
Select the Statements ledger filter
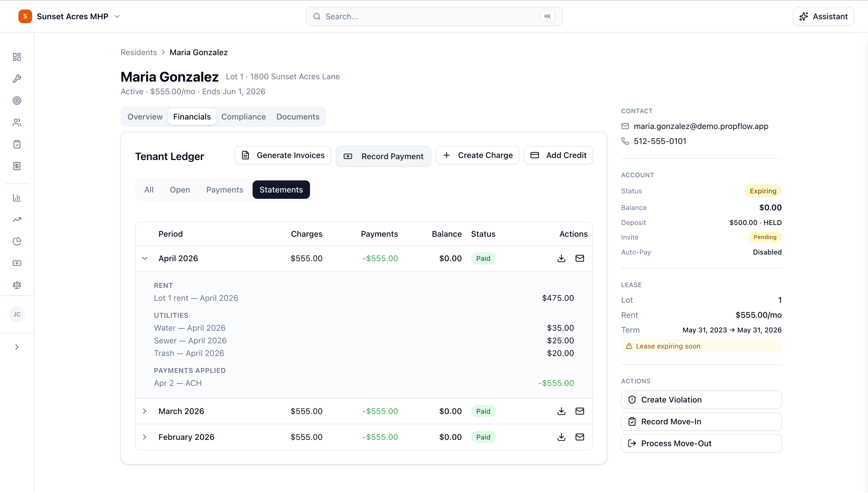click(281, 190)
